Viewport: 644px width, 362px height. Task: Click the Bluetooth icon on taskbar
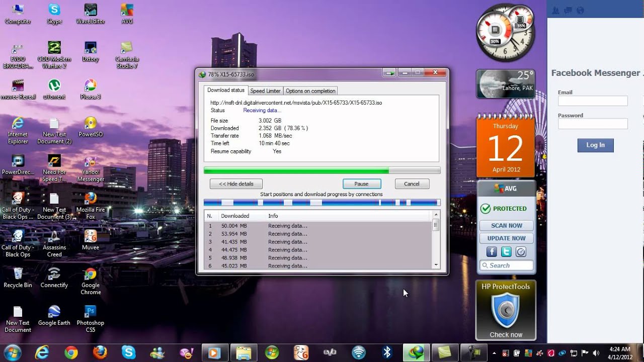coord(387,352)
